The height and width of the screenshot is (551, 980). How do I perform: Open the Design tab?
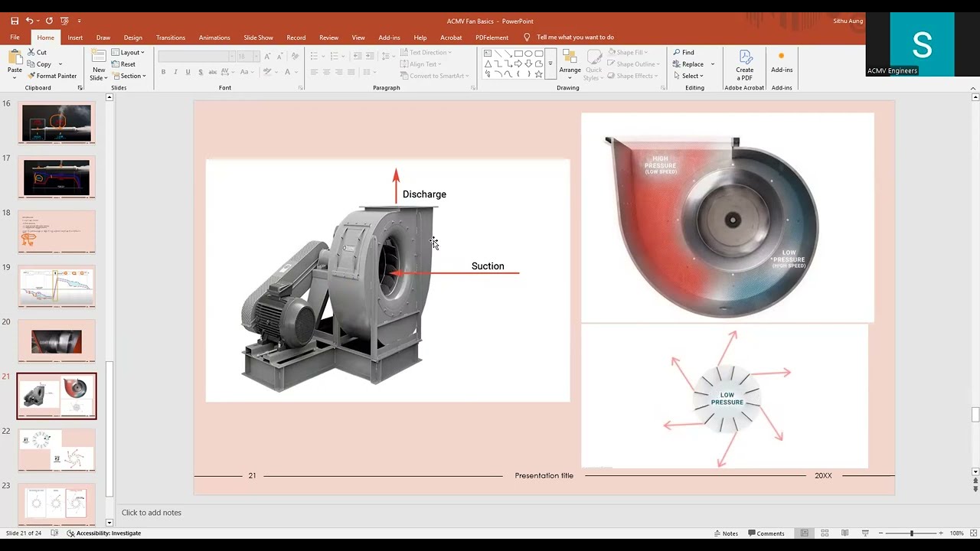pos(133,37)
